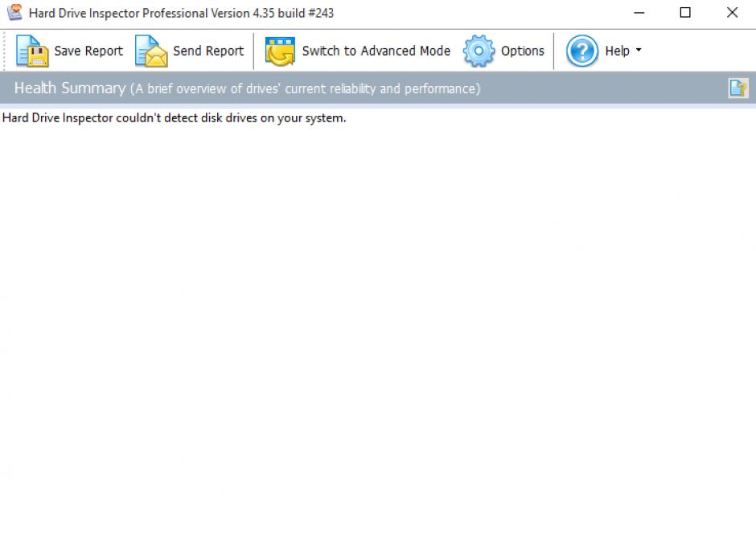756x534 pixels.
Task: Close the Hard Drive Inspector window
Action: coord(732,13)
